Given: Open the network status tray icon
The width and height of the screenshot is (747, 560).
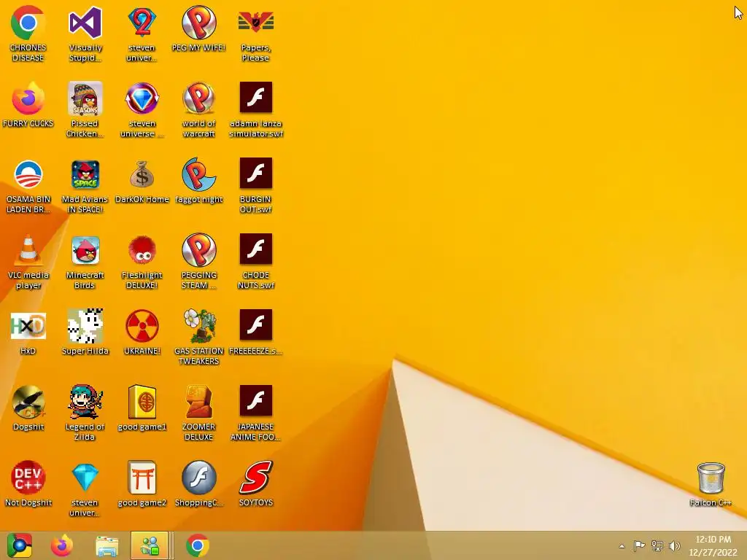Looking at the screenshot, I should click(657, 545).
